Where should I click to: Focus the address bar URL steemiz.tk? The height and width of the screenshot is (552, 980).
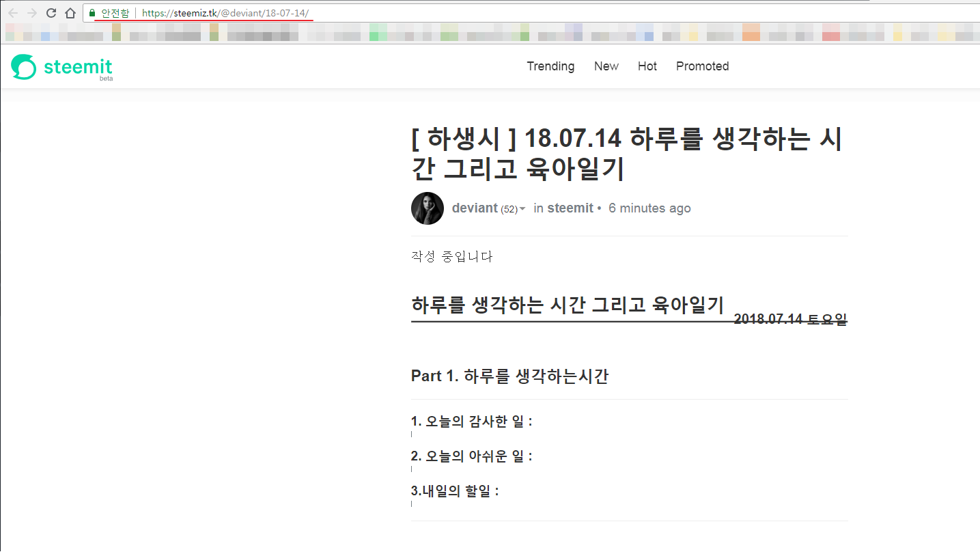pos(225,13)
